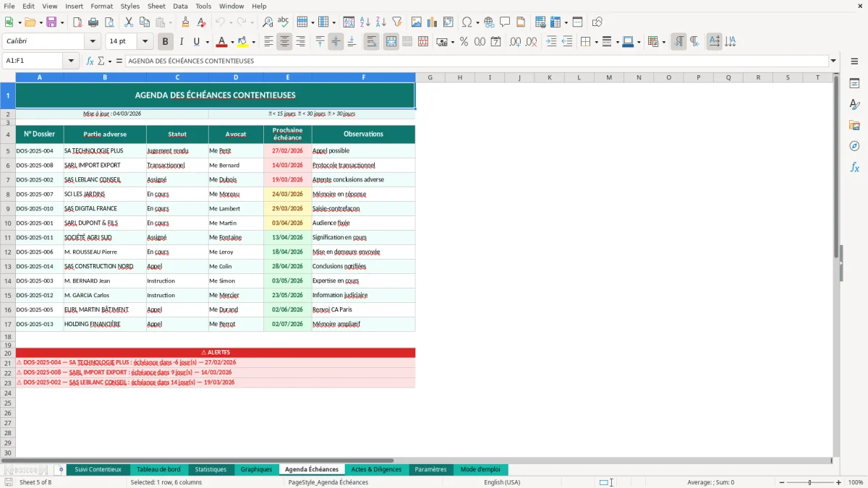Open the Sheet menu
Viewport: 868px width, 488px height.
156,6
